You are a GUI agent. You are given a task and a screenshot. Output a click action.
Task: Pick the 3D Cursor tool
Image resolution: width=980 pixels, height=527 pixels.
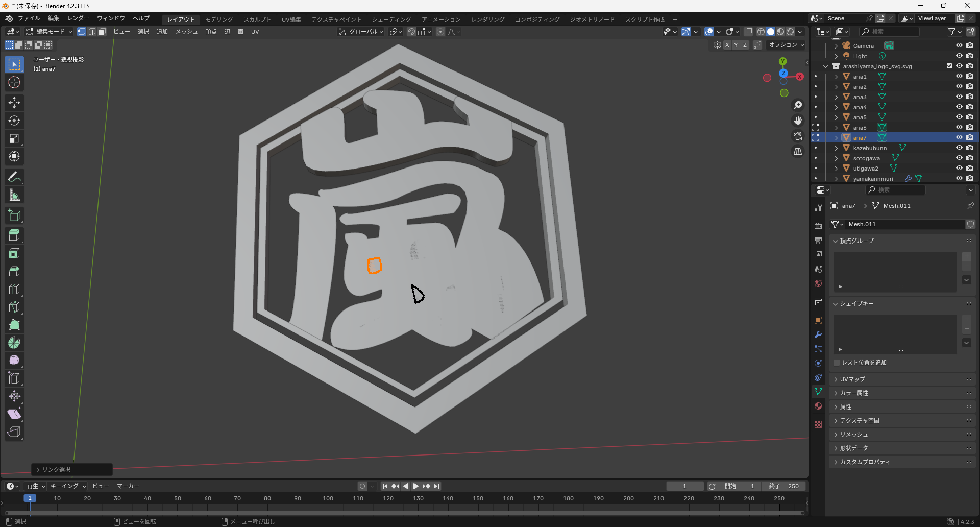(14, 82)
